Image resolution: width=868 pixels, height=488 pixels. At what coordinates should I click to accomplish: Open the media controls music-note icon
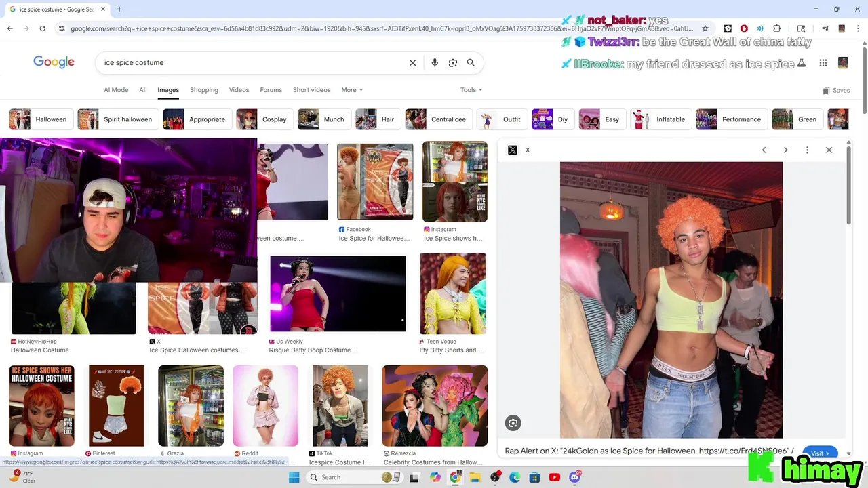[825, 28]
